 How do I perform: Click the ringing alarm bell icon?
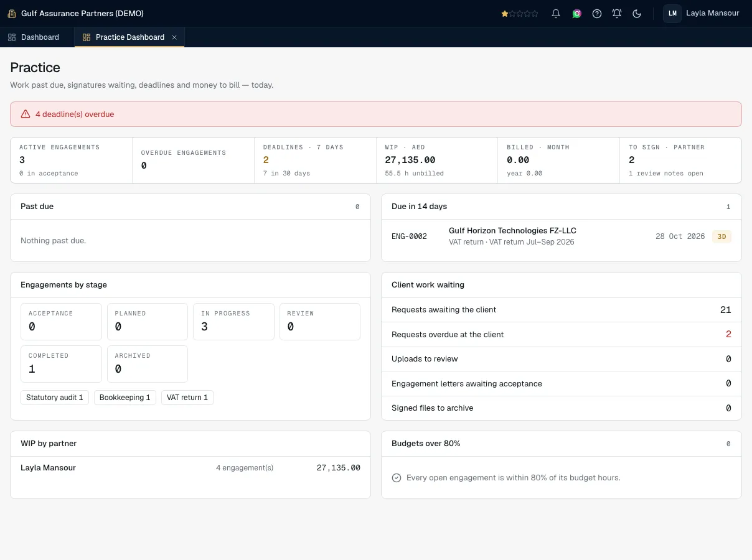[x=617, y=13]
